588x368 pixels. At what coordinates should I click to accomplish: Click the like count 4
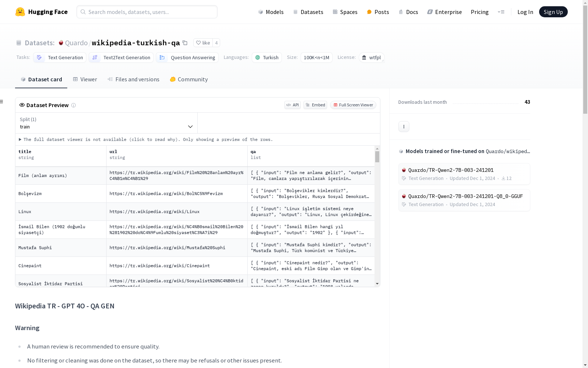[216, 43]
